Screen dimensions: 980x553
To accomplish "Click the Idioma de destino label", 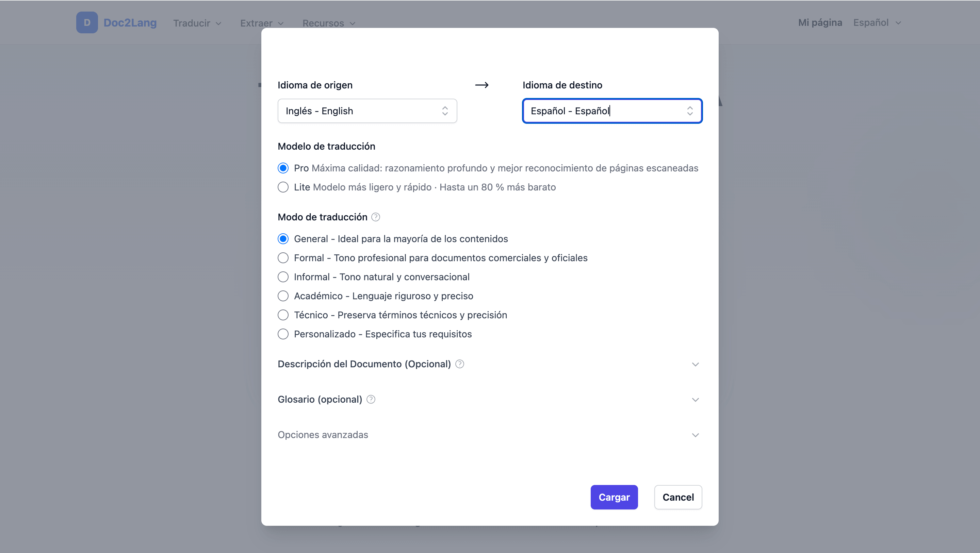I will pyautogui.click(x=562, y=85).
